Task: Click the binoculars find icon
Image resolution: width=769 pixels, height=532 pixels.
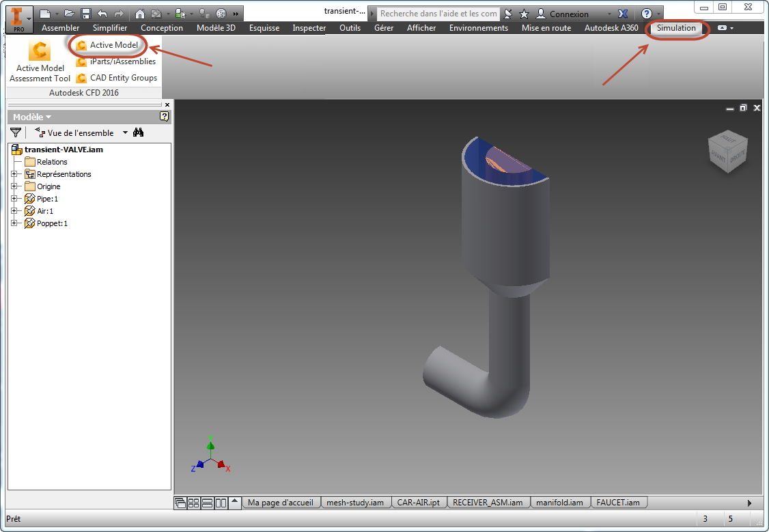Action: (139, 132)
